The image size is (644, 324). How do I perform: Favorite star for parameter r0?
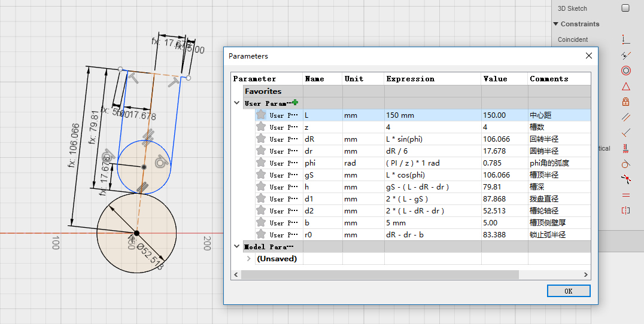click(261, 234)
